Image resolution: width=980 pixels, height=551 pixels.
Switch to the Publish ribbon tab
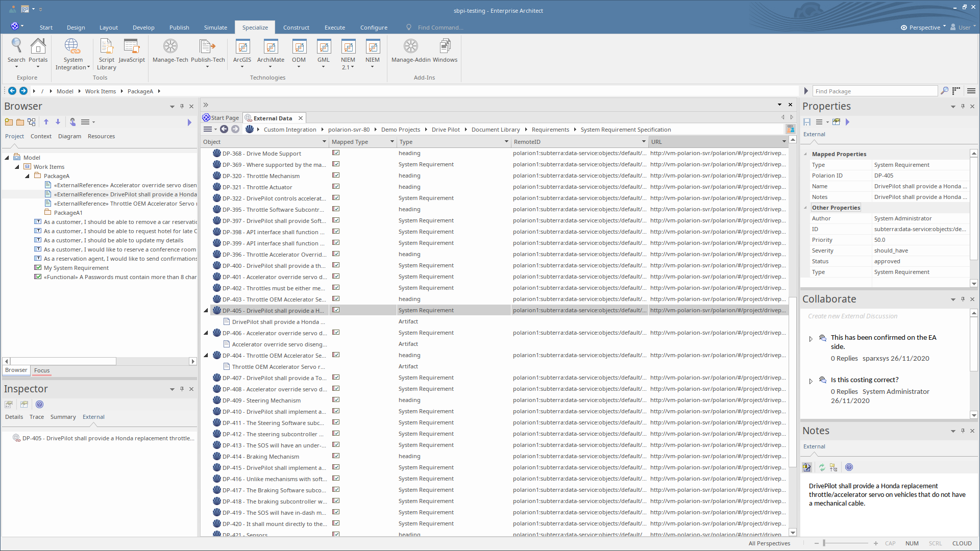point(179,28)
